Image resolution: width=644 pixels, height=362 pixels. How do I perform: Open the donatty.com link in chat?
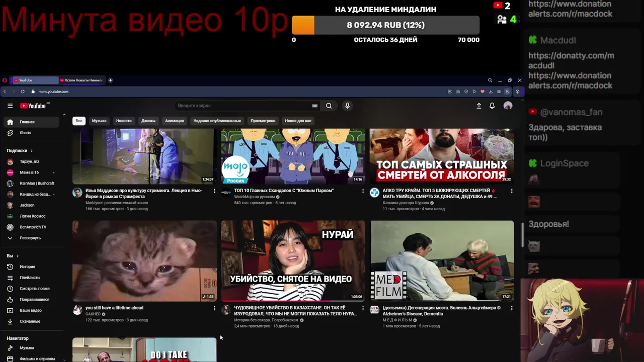pos(571,60)
